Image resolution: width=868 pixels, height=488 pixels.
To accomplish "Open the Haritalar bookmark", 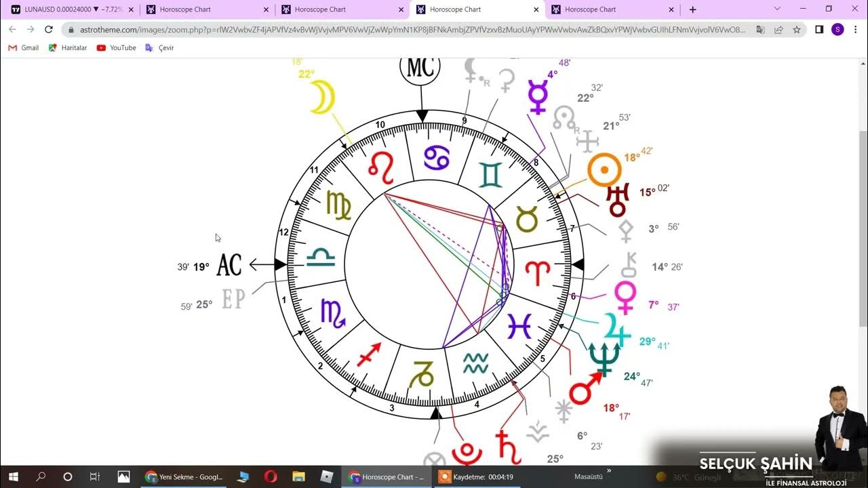I will pos(68,48).
